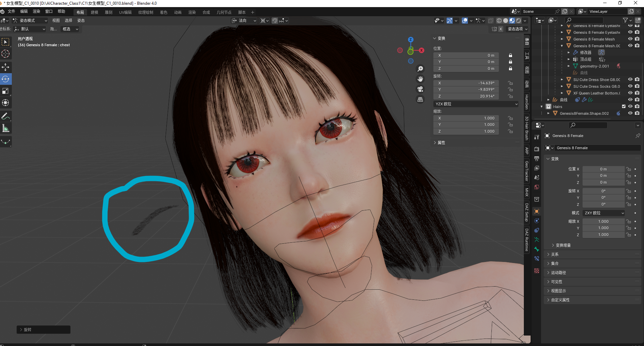Toggle visibility of Genesis 8 Female Mesh
Image resolution: width=644 pixels, height=346 pixels.
[x=630, y=39]
